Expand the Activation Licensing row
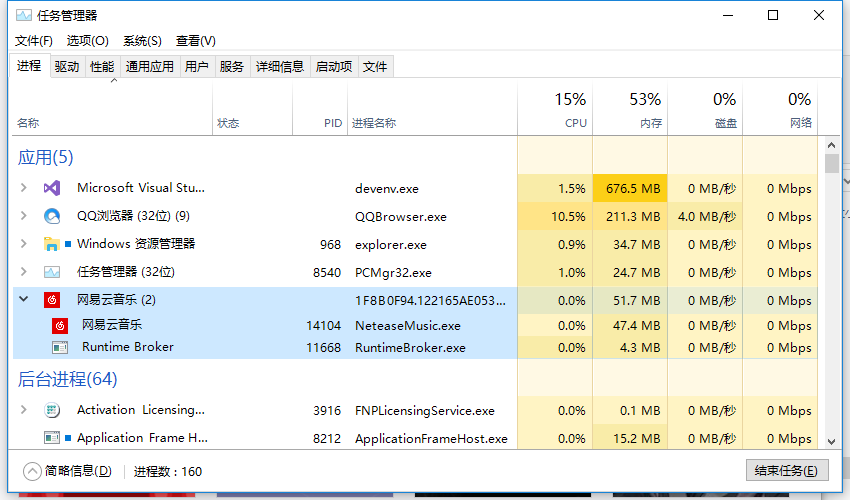 (23, 410)
